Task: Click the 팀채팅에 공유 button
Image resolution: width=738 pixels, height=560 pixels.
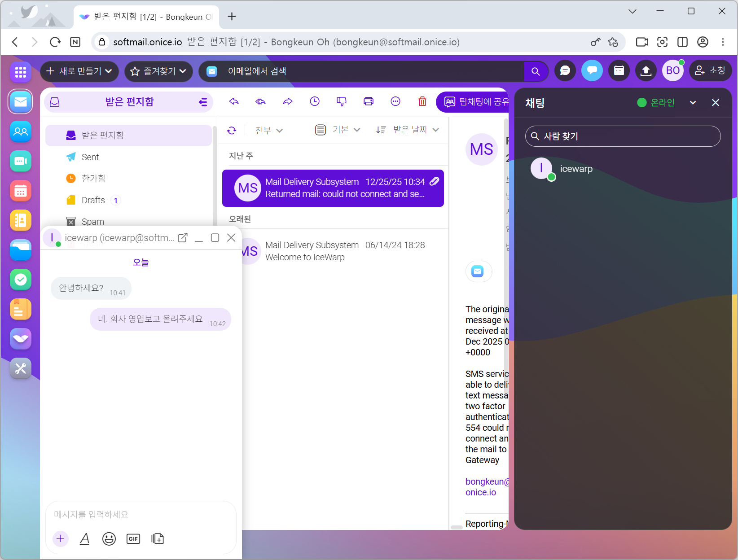Action: (x=476, y=102)
